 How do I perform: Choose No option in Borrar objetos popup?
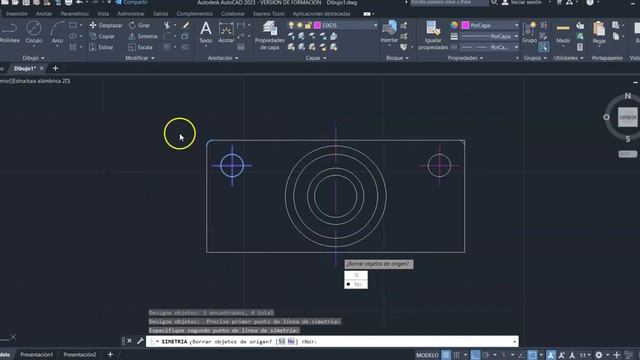click(356, 284)
